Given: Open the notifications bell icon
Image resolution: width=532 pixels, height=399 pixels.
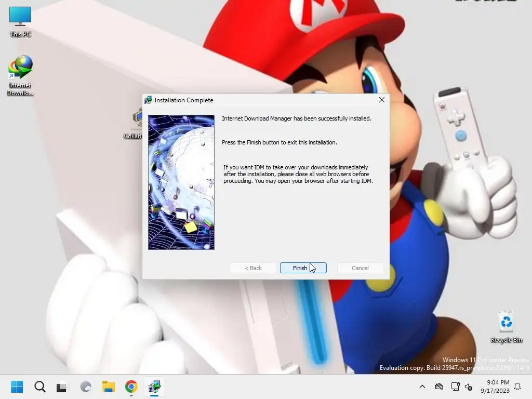Looking at the screenshot, I should point(517,387).
